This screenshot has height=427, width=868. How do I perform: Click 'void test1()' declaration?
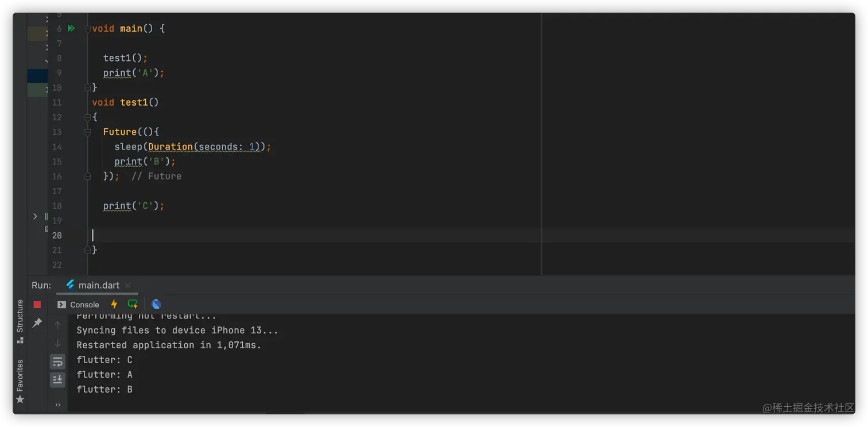pos(125,102)
